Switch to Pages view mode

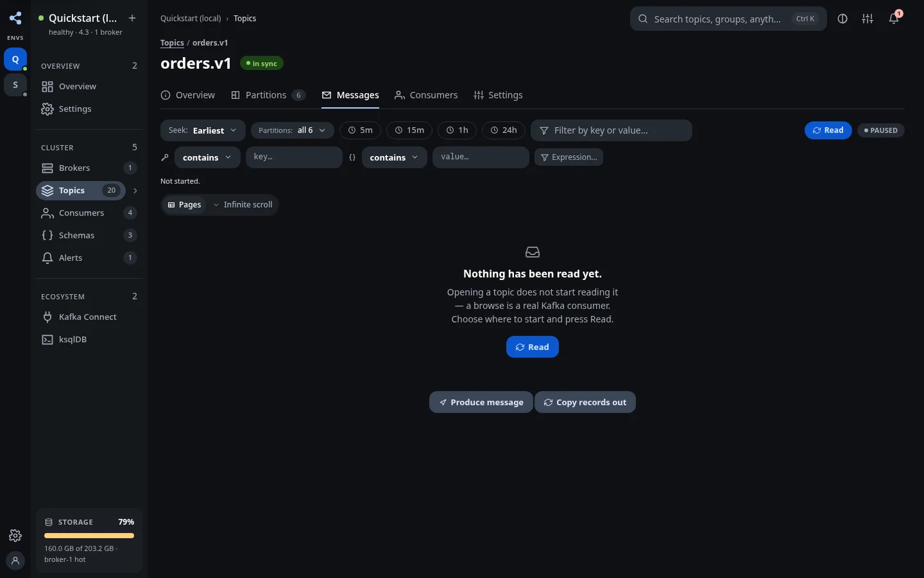(184, 205)
